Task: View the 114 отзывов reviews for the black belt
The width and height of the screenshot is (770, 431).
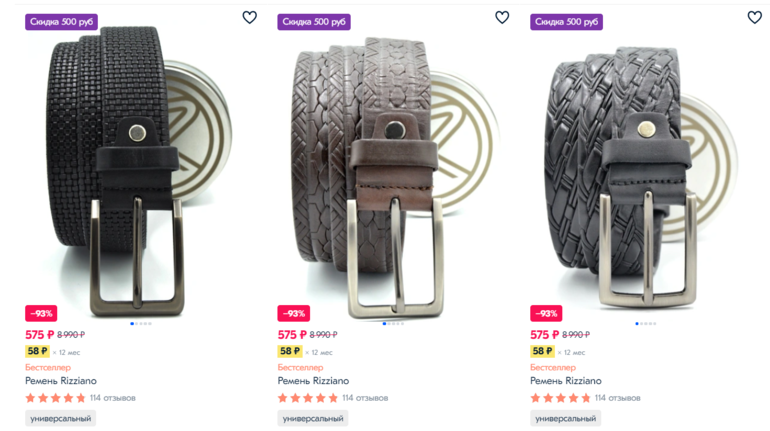Action: pyautogui.click(x=113, y=398)
